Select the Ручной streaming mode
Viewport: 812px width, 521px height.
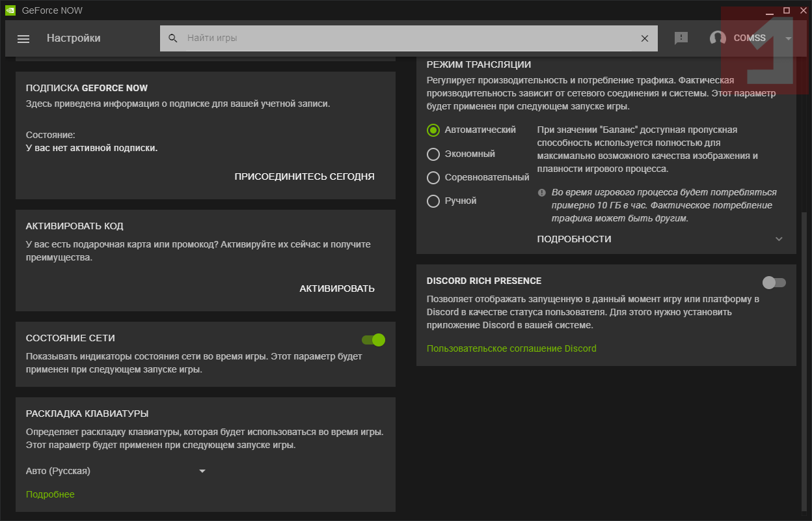coord(433,201)
